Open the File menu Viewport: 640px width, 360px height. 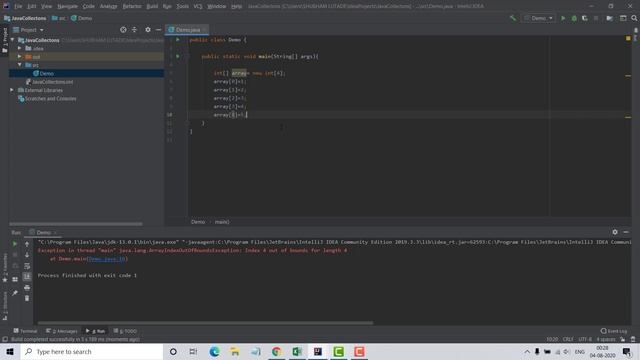[18, 6]
